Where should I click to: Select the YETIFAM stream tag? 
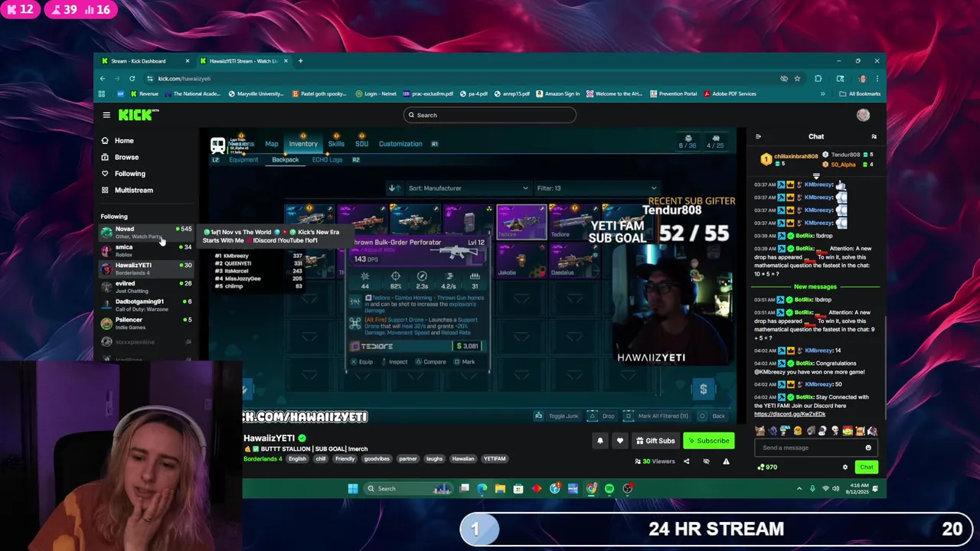[495, 459]
